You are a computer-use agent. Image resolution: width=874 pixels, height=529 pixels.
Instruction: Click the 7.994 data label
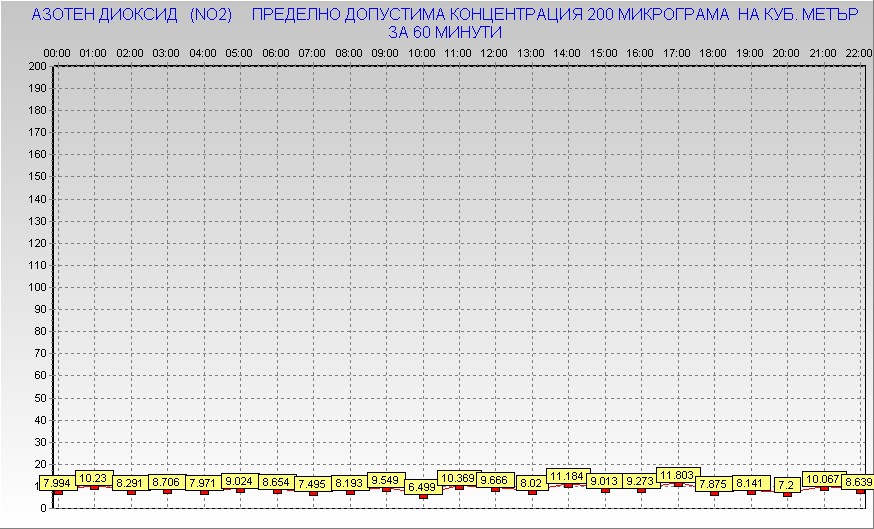pos(58,483)
